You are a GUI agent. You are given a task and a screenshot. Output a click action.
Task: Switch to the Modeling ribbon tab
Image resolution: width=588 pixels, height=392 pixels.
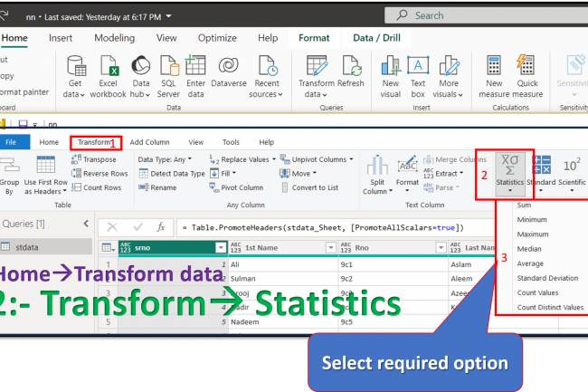click(114, 38)
